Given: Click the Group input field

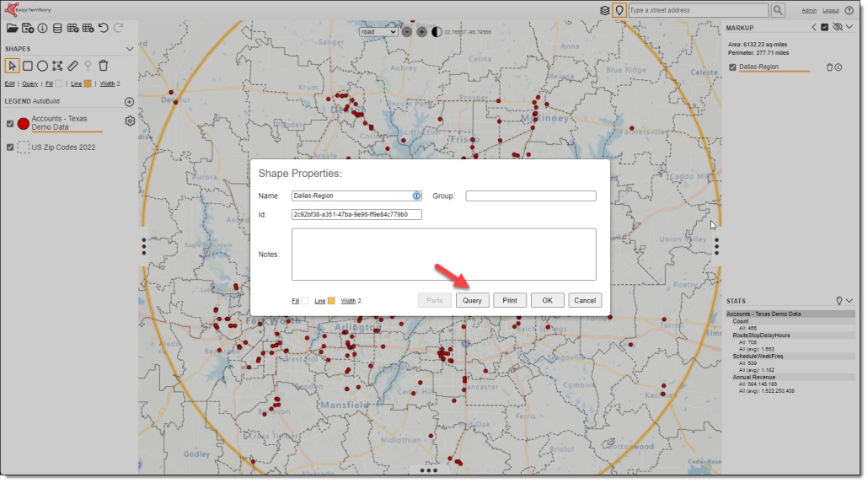Looking at the screenshot, I should (531, 196).
